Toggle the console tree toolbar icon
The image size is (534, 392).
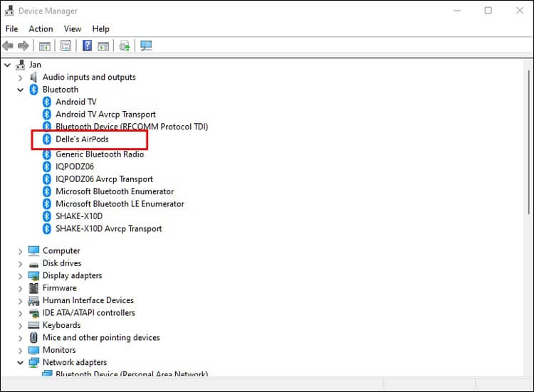point(45,46)
